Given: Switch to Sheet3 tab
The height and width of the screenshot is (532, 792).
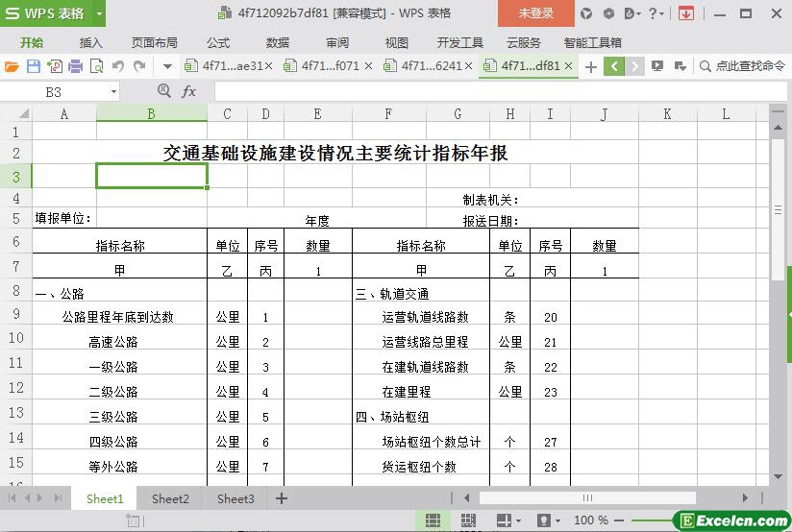Looking at the screenshot, I should 235,498.
